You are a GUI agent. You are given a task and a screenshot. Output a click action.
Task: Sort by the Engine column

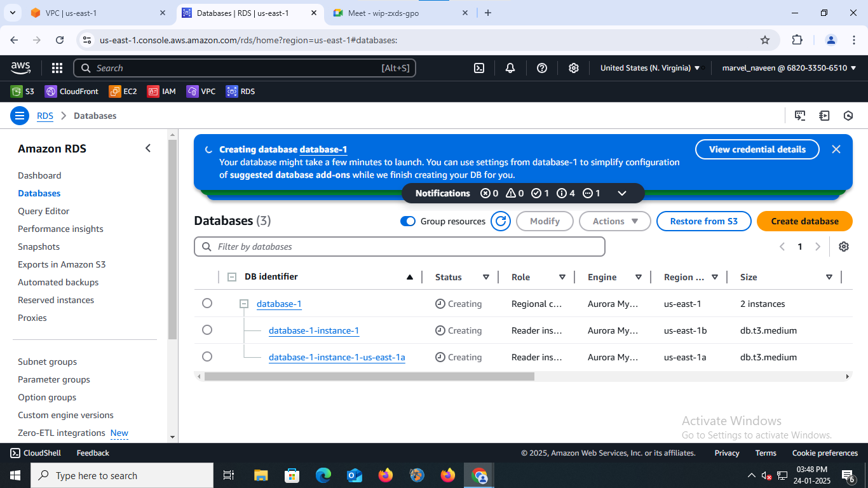point(639,277)
